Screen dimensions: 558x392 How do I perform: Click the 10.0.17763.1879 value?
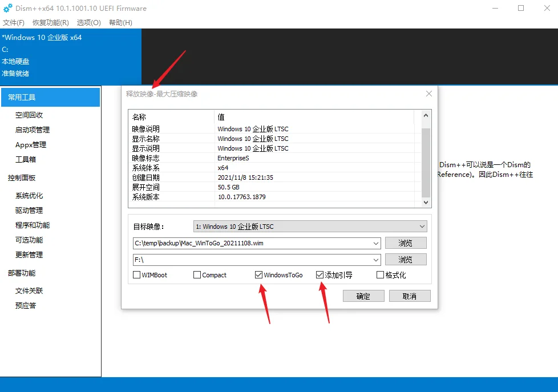(242, 197)
